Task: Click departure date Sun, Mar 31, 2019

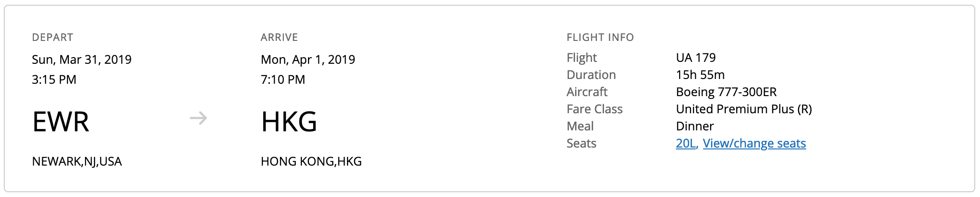Action: tap(82, 59)
